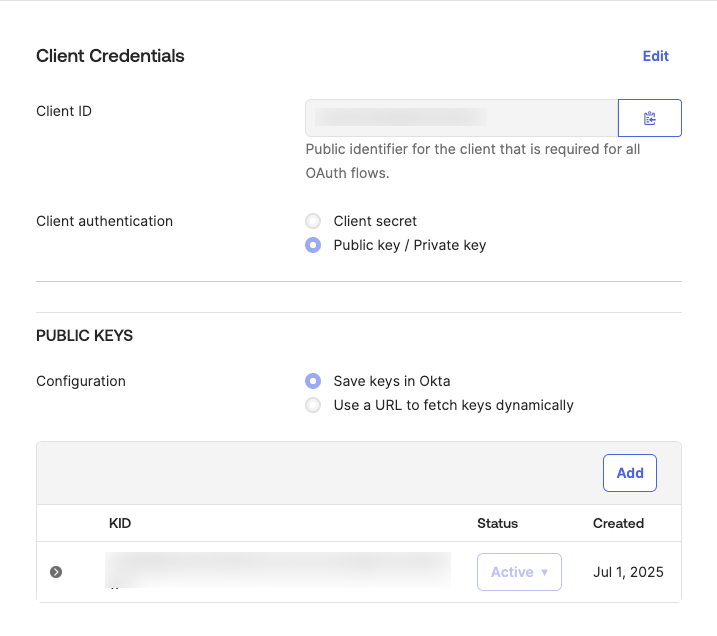This screenshot has width=717, height=636.
Task: Copy the Client ID to clipboard
Action: (650, 118)
